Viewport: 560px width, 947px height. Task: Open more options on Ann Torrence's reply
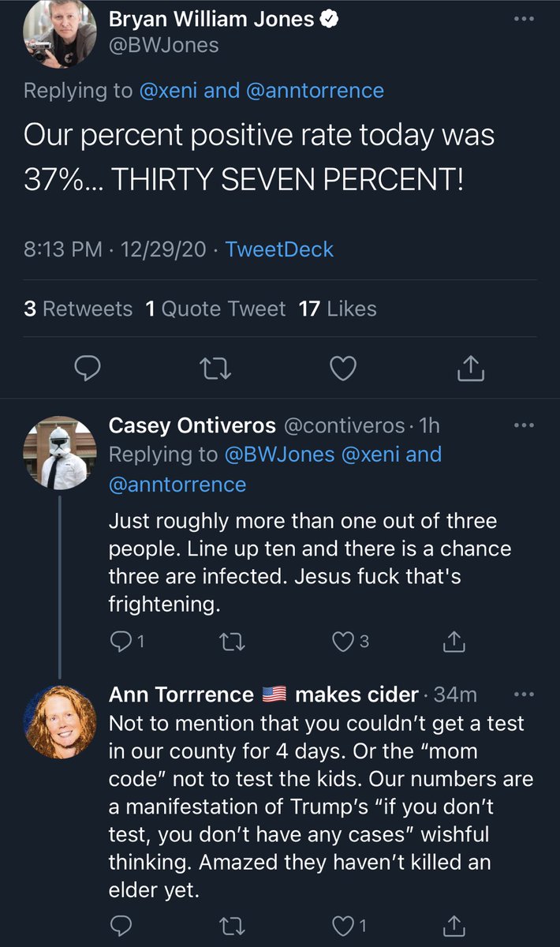tap(524, 694)
